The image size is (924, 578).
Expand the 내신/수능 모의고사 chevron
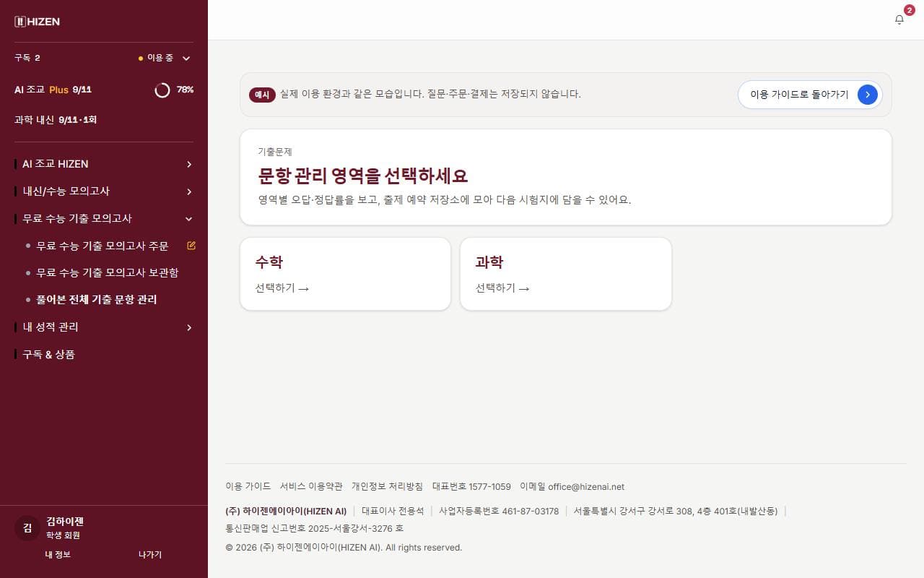(189, 191)
